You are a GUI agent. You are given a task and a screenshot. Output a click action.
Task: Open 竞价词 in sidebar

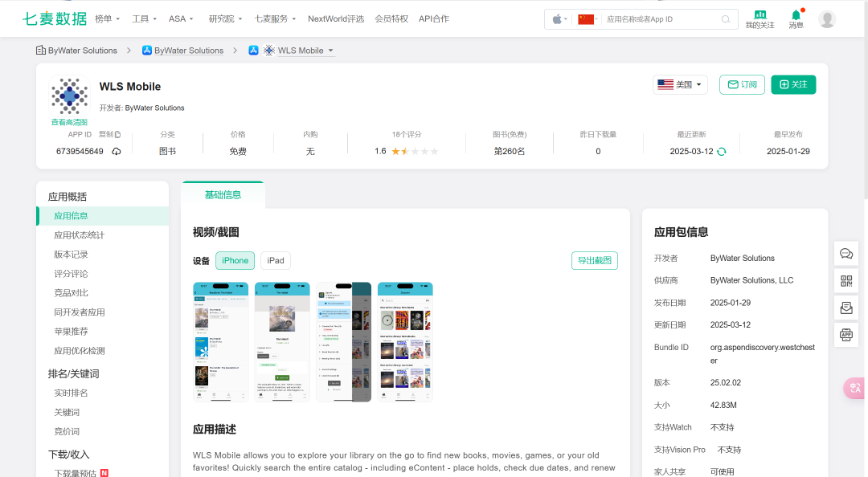[x=67, y=431]
